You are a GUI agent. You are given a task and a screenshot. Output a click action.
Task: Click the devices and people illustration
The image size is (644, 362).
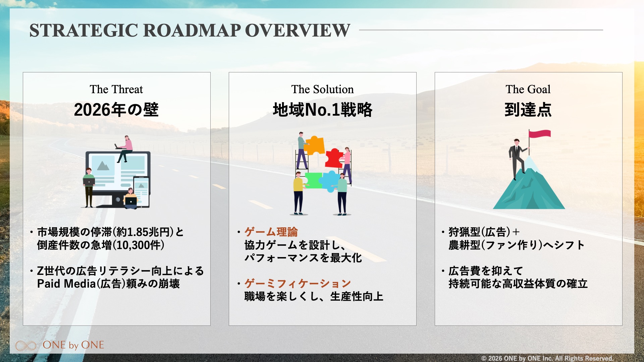pyautogui.click(x=116, y=172)
